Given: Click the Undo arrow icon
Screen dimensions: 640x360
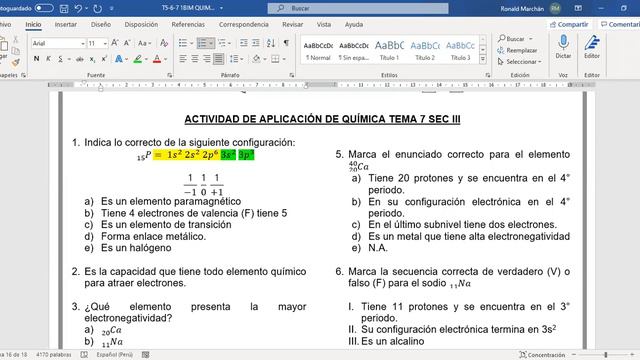Looking at the screenshot, I should 78,8.
